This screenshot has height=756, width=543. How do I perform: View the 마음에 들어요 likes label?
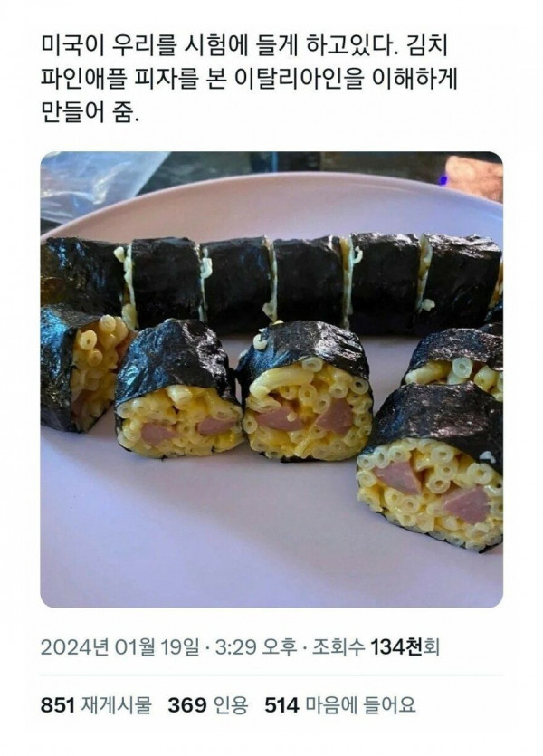pyautogui.click(x=360, y=705)
